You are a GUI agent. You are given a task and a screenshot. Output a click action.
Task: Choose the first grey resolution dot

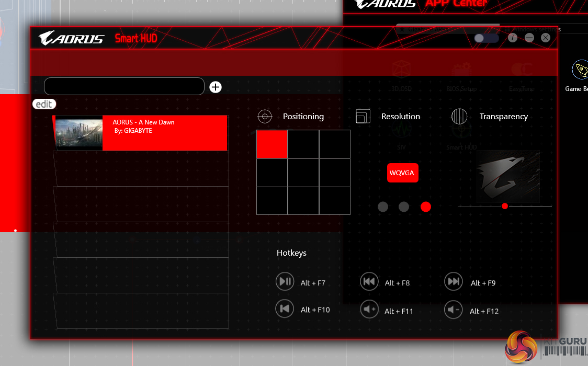click(383, 207)
